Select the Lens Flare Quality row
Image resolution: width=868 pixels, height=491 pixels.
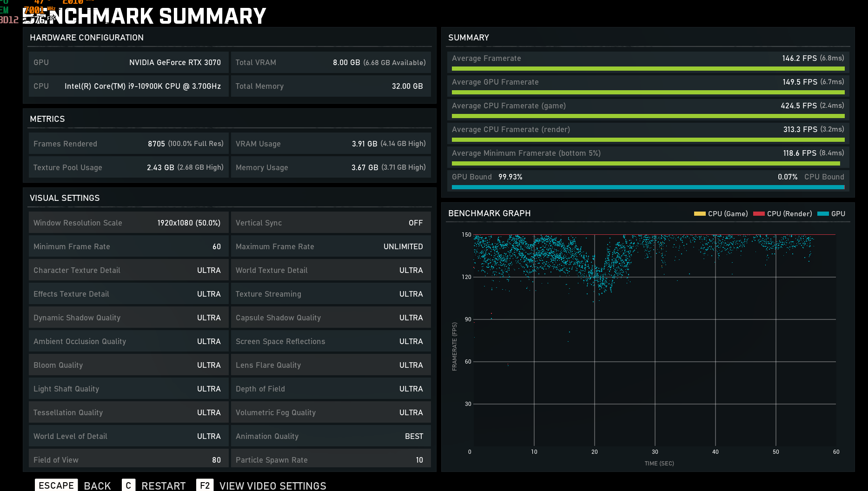pos(331,365)
